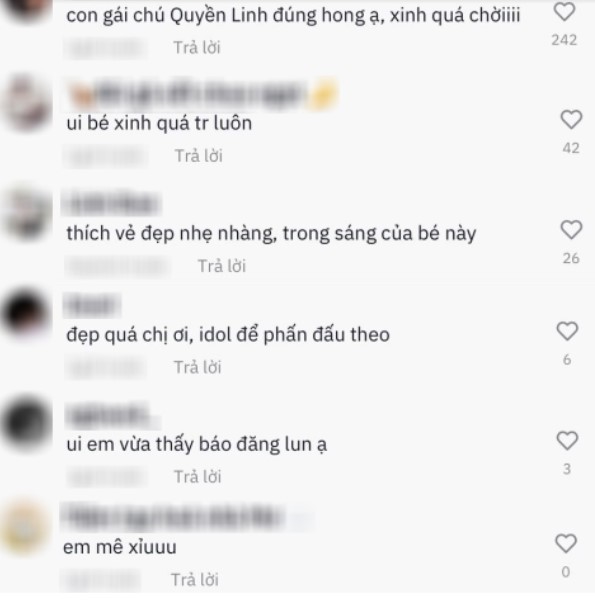Open blurred username above 'ui bé xinh quá'
The height and width of the screenshot is (603, 595).
[x=202, y=94]
